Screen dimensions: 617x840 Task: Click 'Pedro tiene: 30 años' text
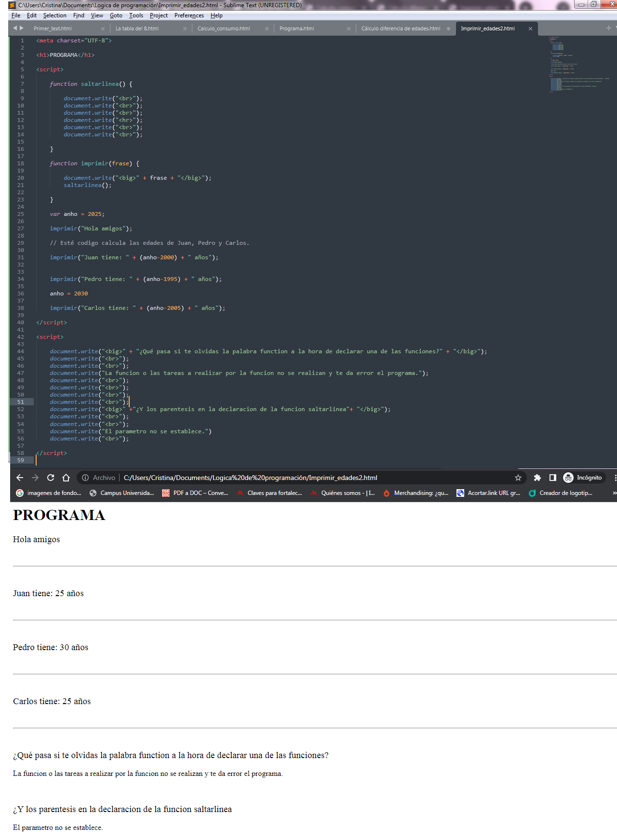pyautogui.click(x=51, y=647)
